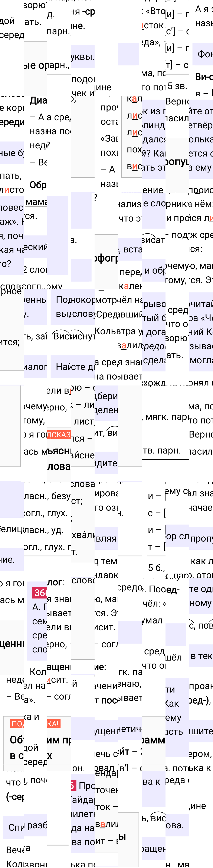Click the underlined word 'мама'
The width and height of the screenshot is (213, 868).
pyautogui.click(x=36, y=202)
